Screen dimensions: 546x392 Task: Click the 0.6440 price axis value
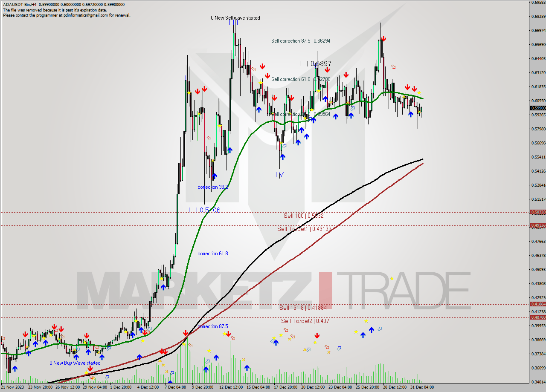point(539,59)
